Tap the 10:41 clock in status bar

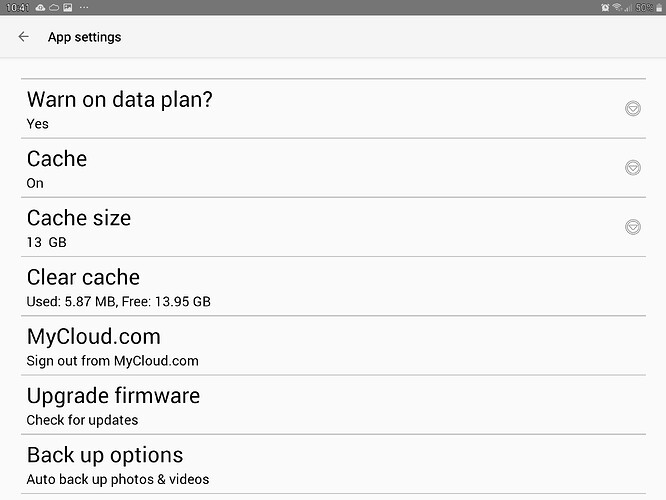tap(16, 7)
